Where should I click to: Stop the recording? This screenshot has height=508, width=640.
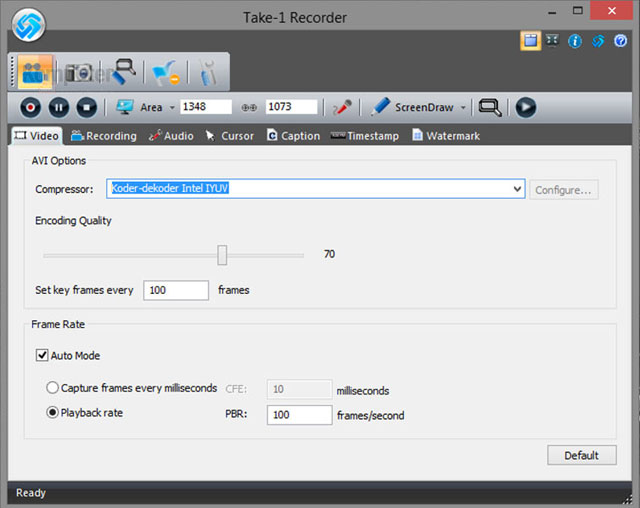coord(87,108)
